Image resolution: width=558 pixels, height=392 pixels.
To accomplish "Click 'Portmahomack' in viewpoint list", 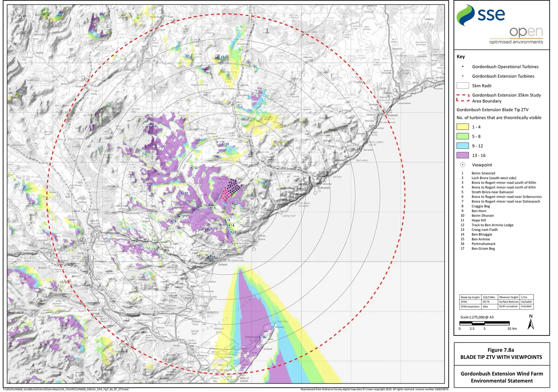I will tap(483, 244).
